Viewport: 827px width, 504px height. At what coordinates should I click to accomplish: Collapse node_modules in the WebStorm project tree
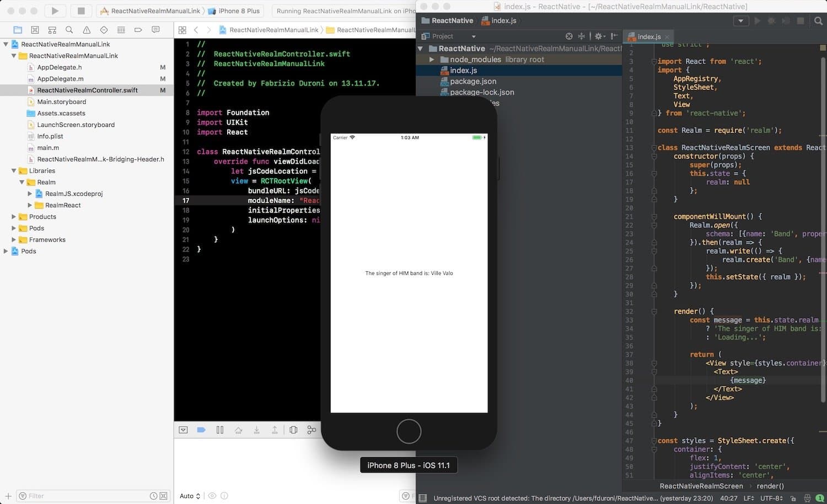pyautogui.click(x=433, y=59)
